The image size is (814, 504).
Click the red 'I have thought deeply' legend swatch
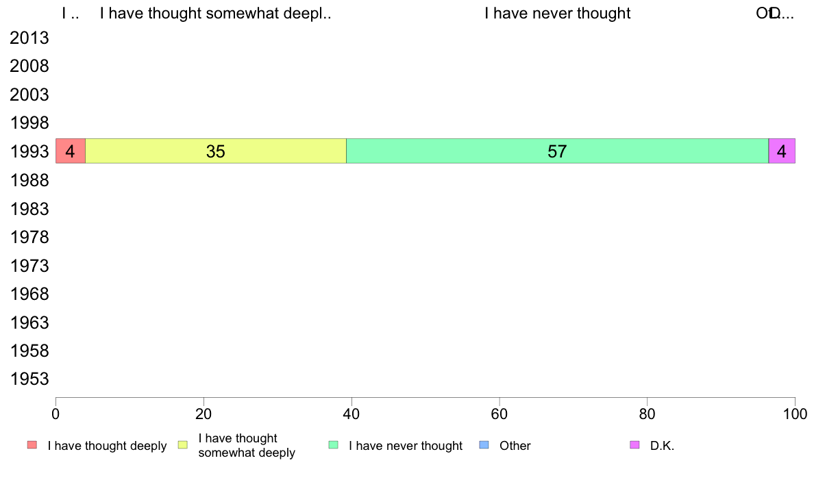32,445
